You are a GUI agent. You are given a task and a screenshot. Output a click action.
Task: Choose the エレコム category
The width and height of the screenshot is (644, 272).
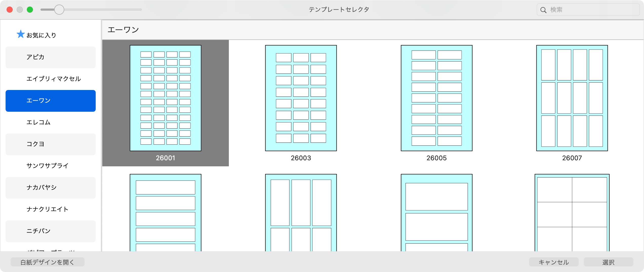51,122
